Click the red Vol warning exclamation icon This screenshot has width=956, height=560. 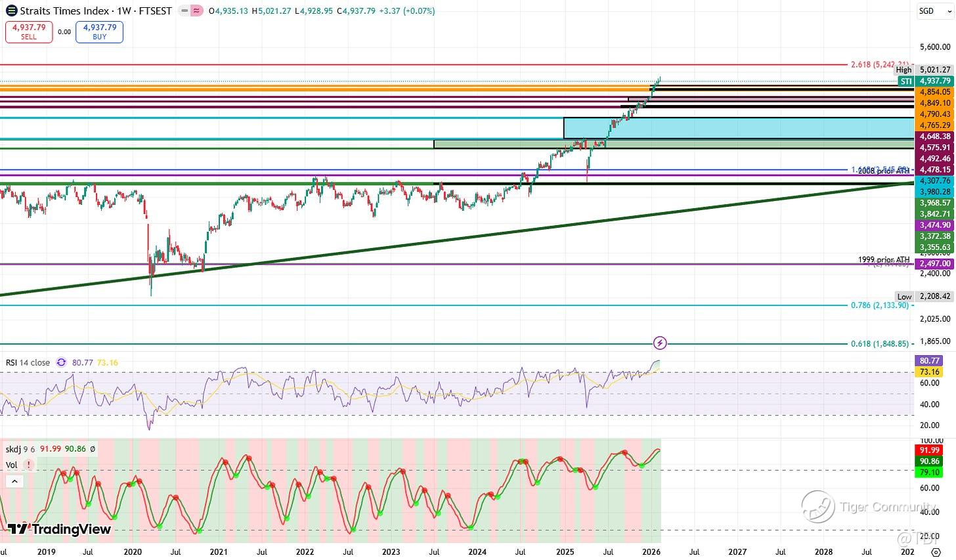[x=28, y=465]
